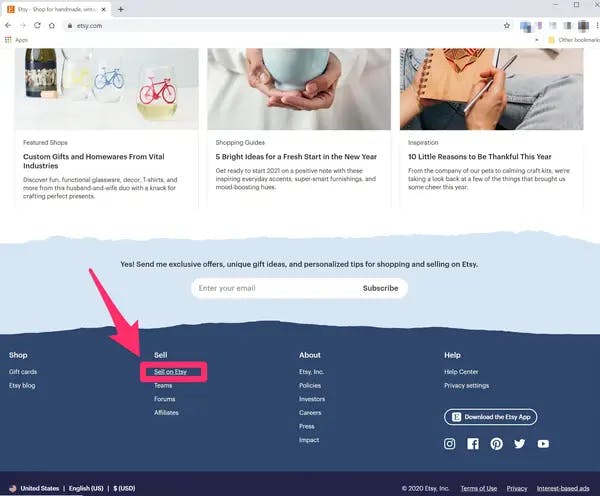Visit Etsy's Instagram page
The height and width of the screenshot is (496, 600).
[x=449, y=444]
